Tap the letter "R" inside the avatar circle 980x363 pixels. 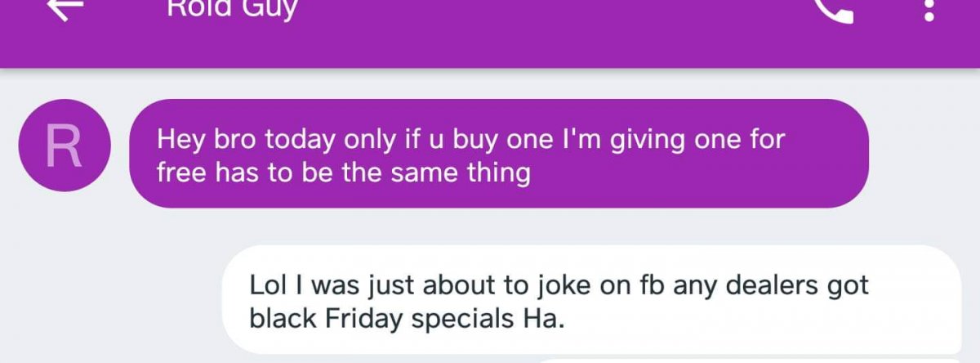[x=64, y=145]
